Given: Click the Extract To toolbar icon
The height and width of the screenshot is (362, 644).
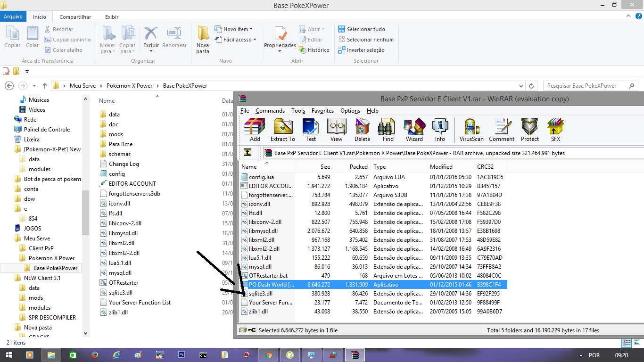Looking at the screenshot, I should click(282, 130).
